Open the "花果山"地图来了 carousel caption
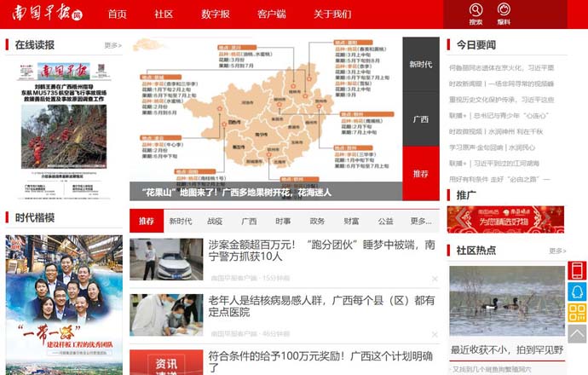The width and height of the screenshot is (588, 375). tap(237, 193)
